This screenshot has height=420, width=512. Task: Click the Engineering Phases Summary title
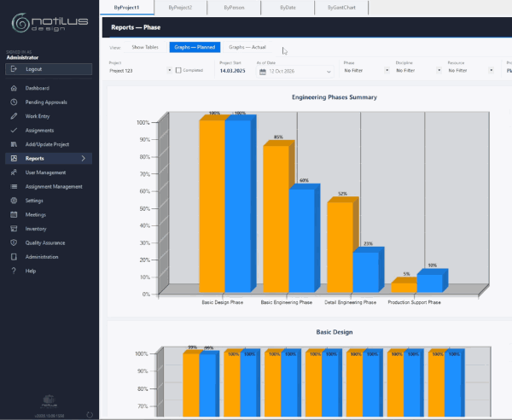pos(335,97)
